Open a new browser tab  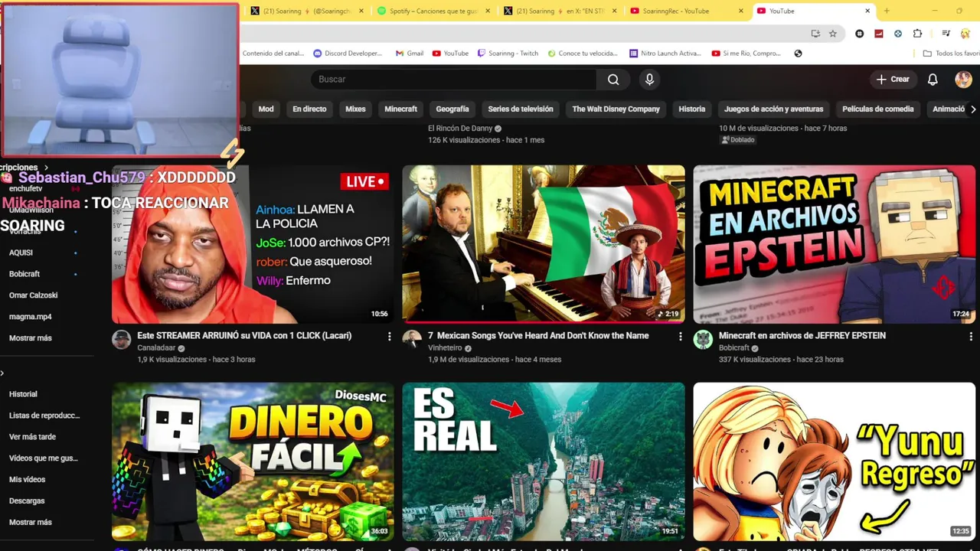pyautogui.click(x=887, y=11)
